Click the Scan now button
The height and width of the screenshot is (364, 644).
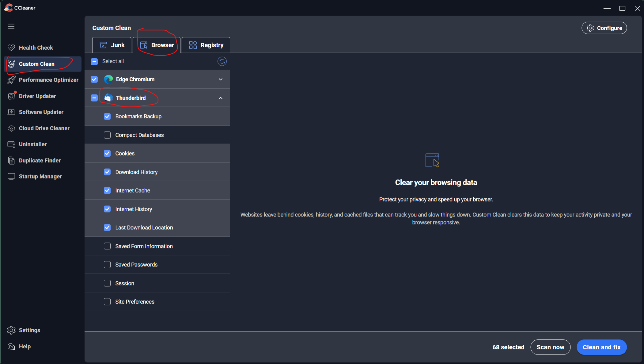click(x=550, y=347)
